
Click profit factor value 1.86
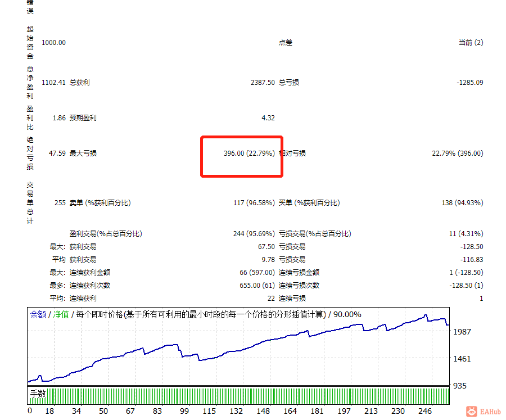(x=59, y=118)
